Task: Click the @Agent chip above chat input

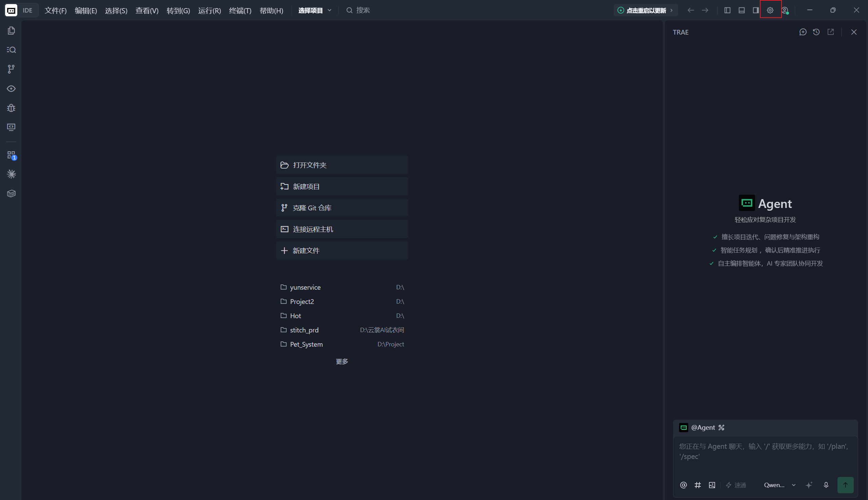Action: pos(697,427)
